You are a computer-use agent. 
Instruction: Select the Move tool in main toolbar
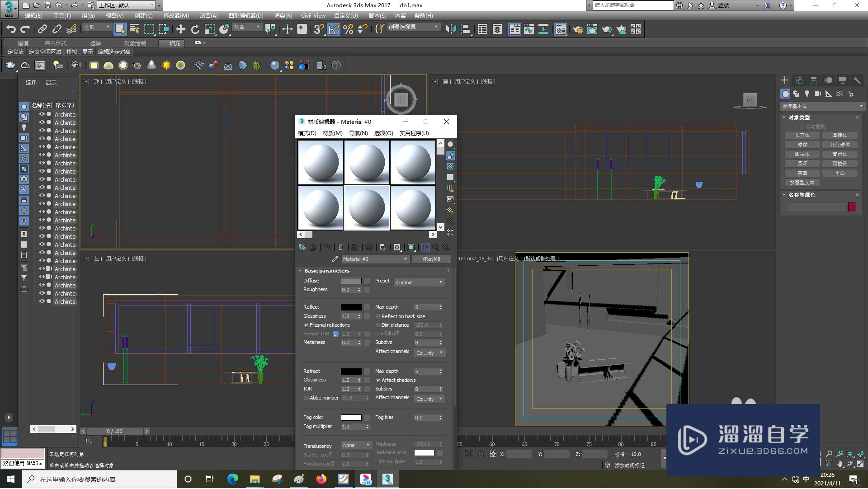[x=180, y=29]
